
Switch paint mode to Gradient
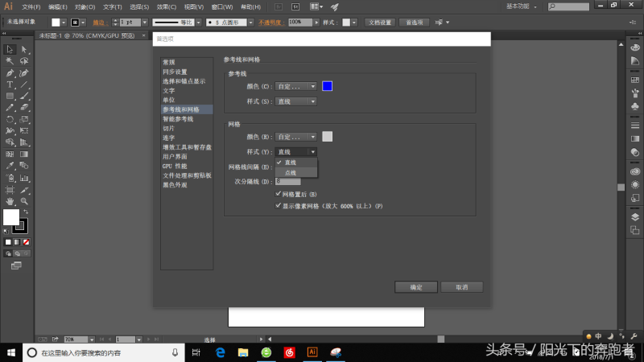pos(17,242)
